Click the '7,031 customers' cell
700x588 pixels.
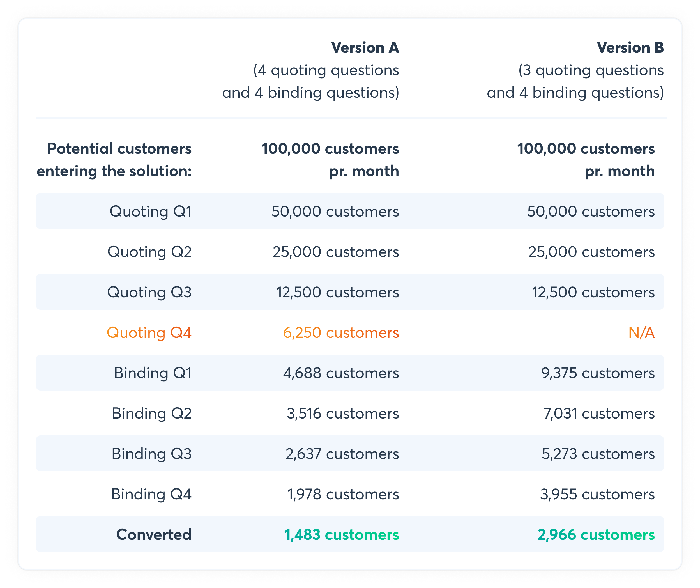pyautogui.click(x=599, y=413)
